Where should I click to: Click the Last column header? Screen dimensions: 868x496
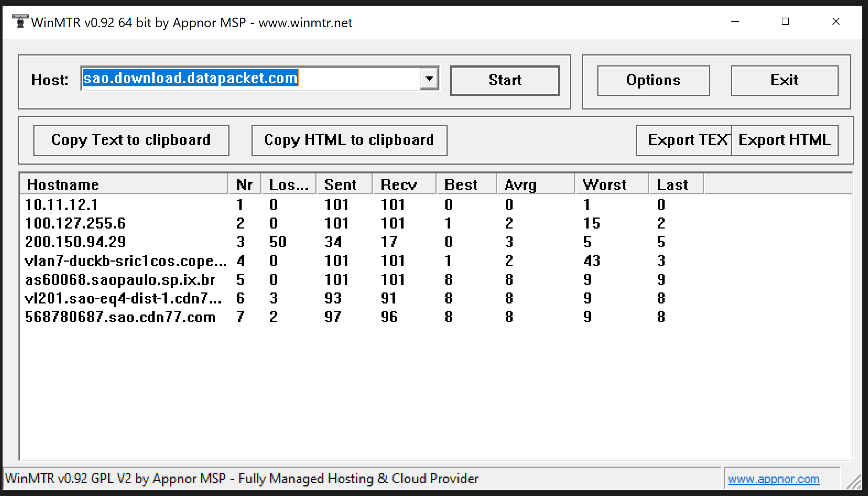click(x=676, y=184)
